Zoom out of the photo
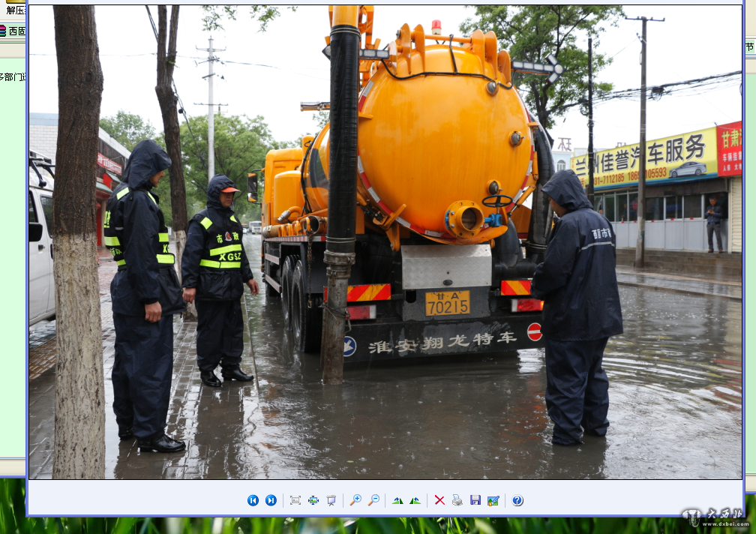The image size is (756, 534). click(x=373, y=500)
